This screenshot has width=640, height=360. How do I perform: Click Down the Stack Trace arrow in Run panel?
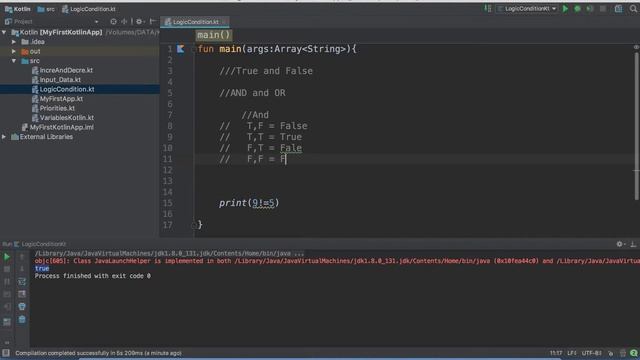click(x=22, y=269)
